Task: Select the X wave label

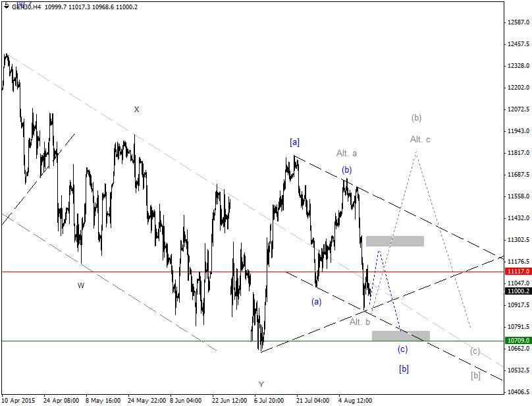Action: coord(136,109)
